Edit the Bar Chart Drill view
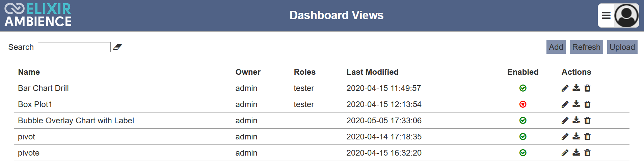This screenshot has width=644, height=163. [x=565, y=88]
